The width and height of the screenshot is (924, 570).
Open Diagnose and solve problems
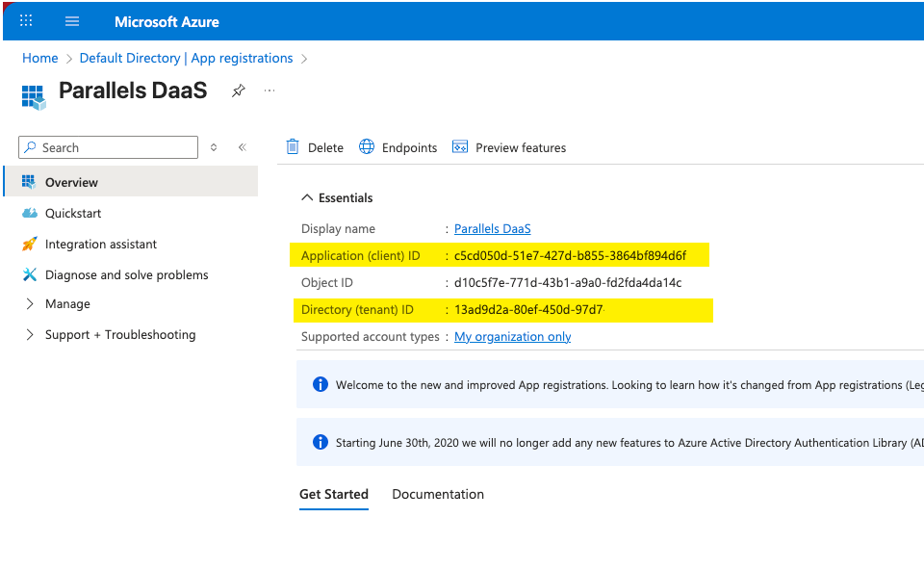[x=126, y=274]
